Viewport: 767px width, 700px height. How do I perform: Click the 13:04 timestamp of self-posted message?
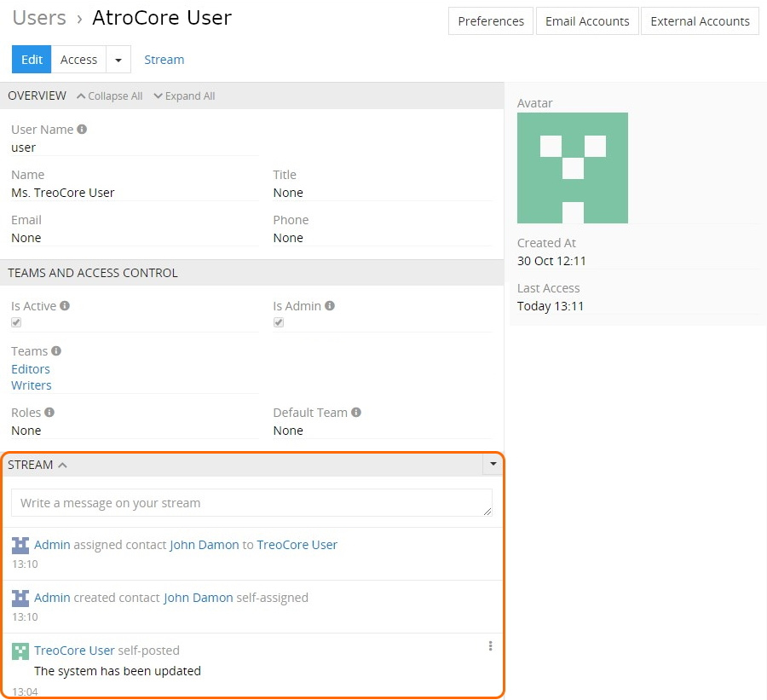[25, 691]
